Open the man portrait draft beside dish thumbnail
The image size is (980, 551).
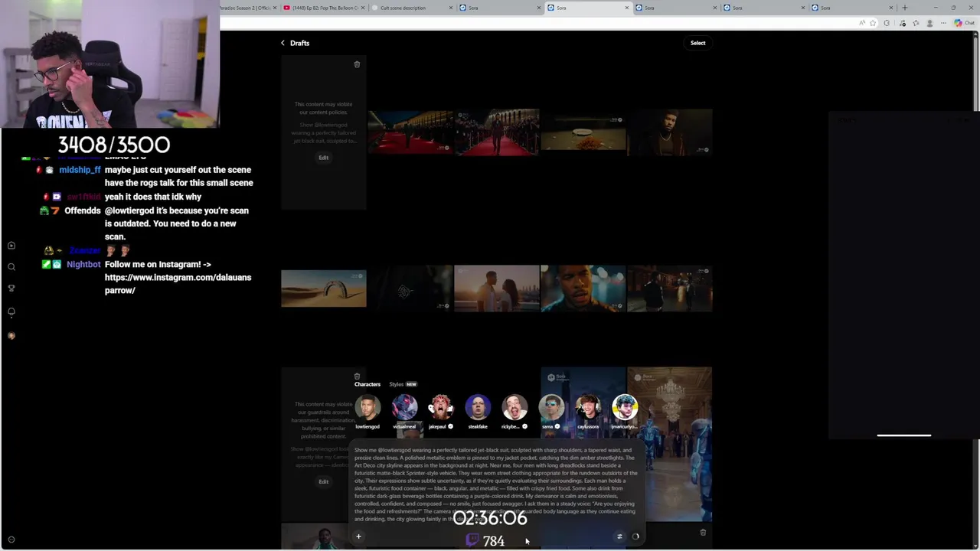click(670, 132)
